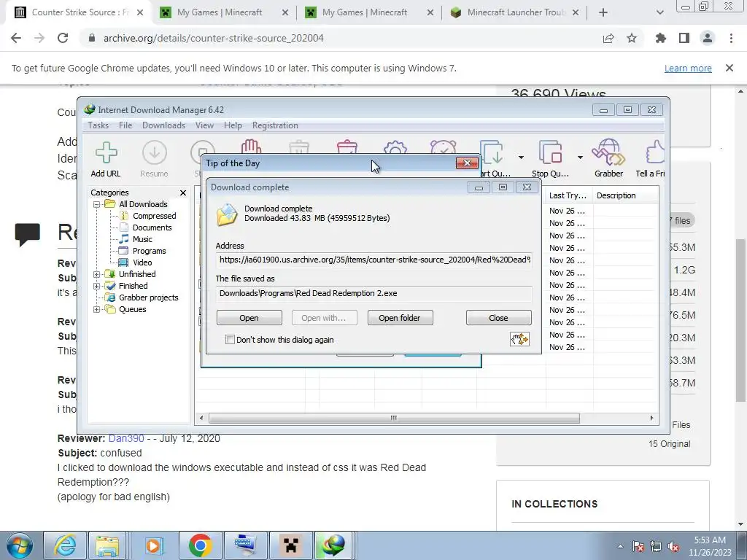Click Learn more link in Chrome infobar
Viewport: 747px width, 560px height.
(688, 68)
